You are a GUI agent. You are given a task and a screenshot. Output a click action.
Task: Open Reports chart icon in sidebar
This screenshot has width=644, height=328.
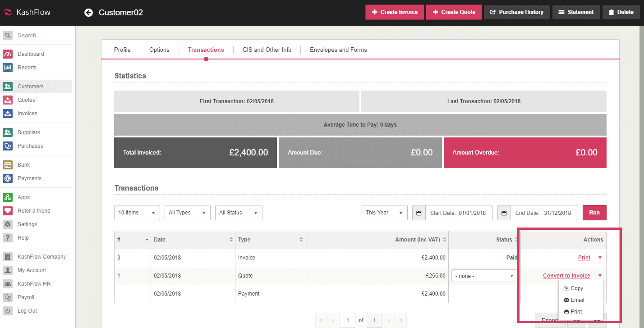8,68
